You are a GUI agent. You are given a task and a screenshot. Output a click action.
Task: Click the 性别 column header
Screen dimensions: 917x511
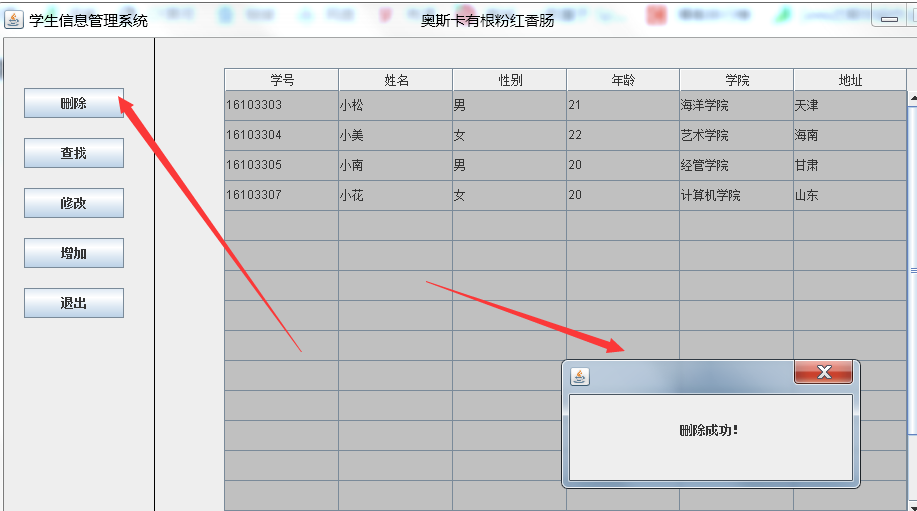(509, 80)
